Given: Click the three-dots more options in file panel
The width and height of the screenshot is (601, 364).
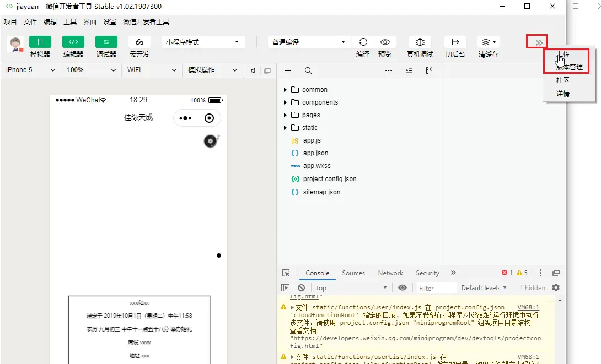Looking at the screenshot, I should (x=389, y=70).
